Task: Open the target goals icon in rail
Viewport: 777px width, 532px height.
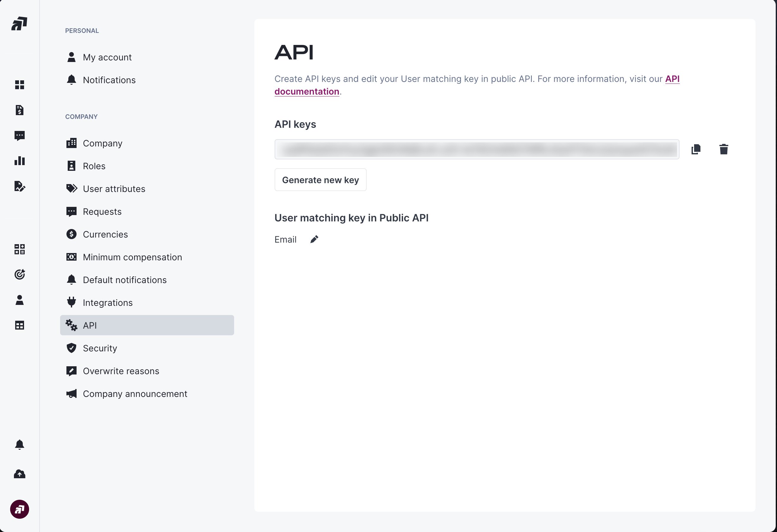Action: pos(19,274)
